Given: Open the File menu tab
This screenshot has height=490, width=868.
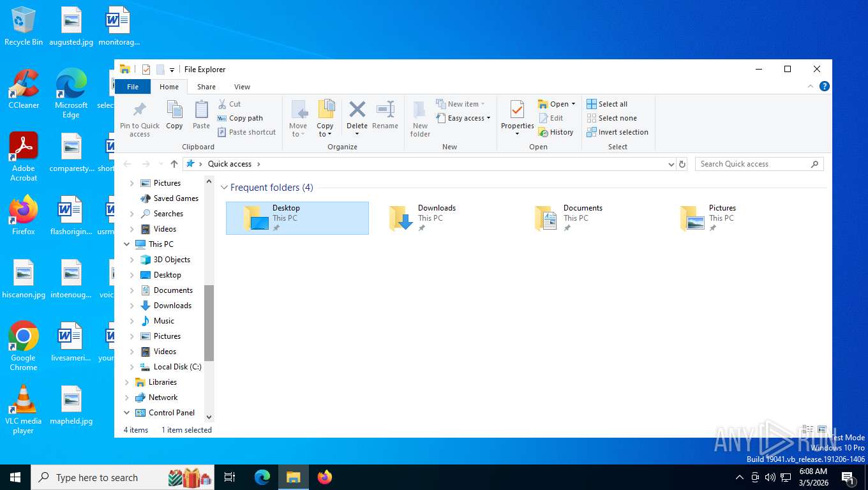Looking at the screenshot, I should coord(133,87).
